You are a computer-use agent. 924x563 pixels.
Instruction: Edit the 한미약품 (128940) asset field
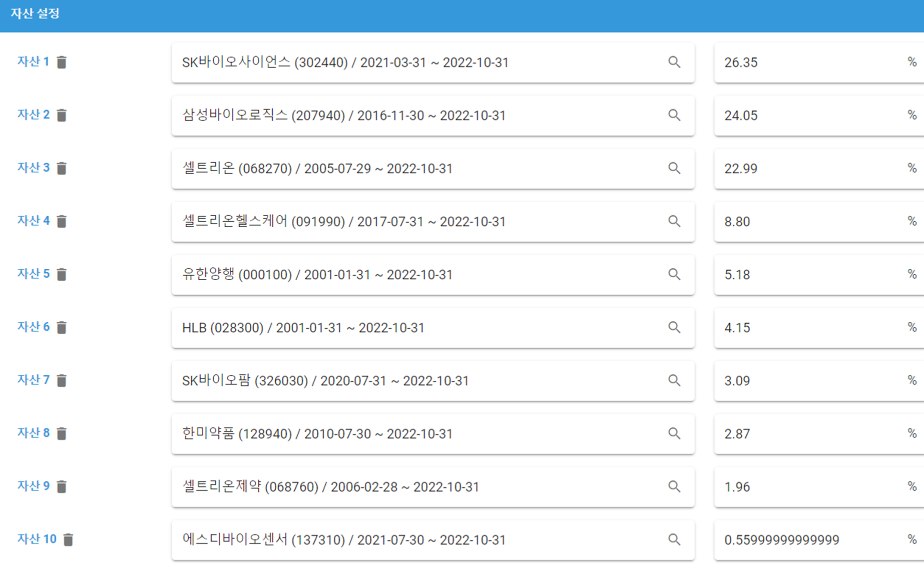[x=433, y=434]
